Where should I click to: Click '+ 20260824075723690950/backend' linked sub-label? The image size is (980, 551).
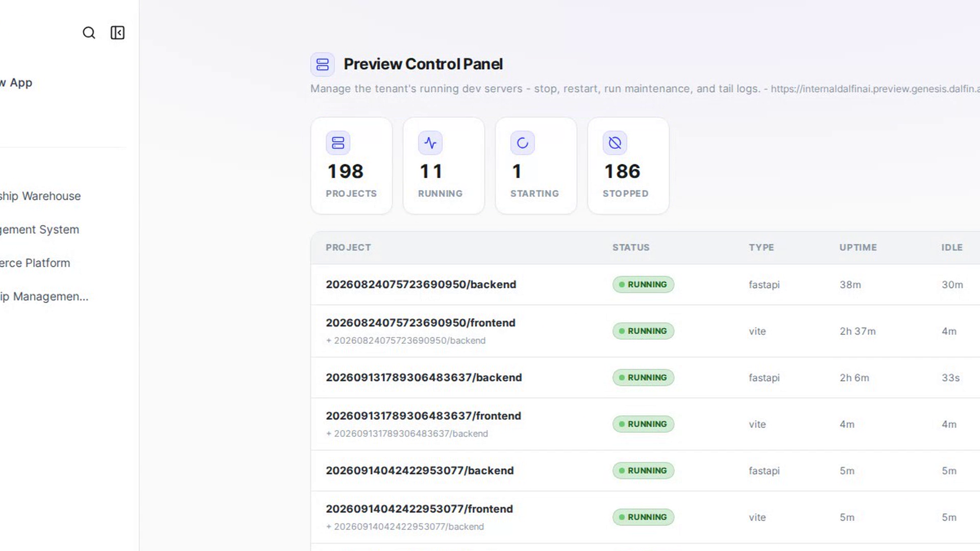click(406, 340)
